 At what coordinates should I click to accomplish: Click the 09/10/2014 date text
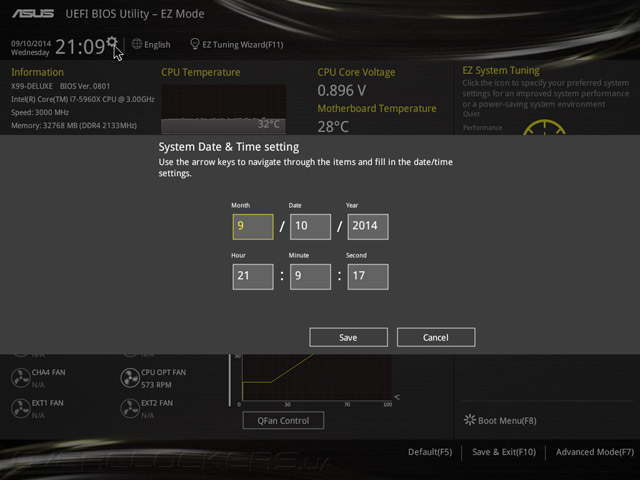(31, 43)
